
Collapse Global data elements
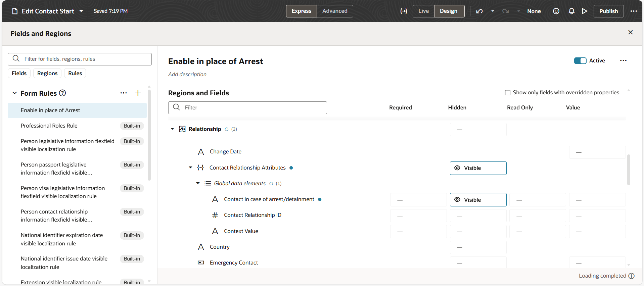coord(198,183)
